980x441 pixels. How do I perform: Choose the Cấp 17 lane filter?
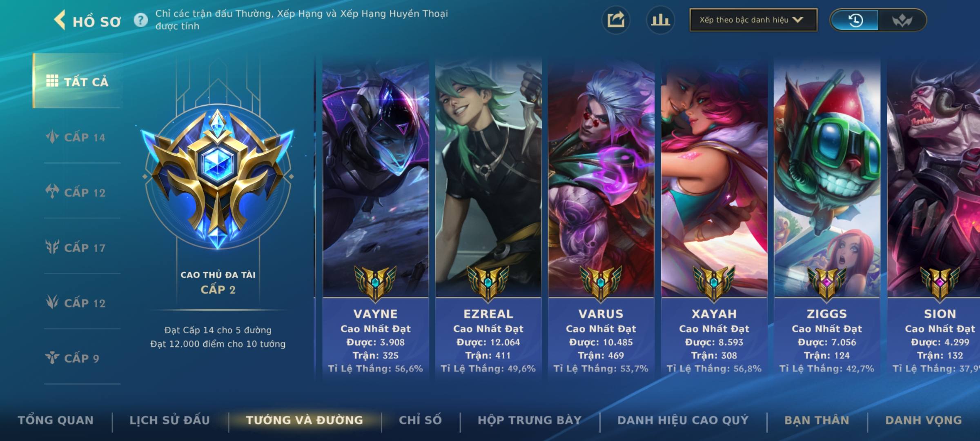click(76, 247)
